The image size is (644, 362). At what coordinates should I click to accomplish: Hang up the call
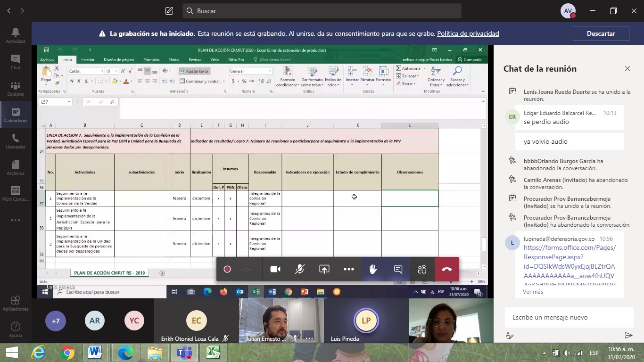446,269
